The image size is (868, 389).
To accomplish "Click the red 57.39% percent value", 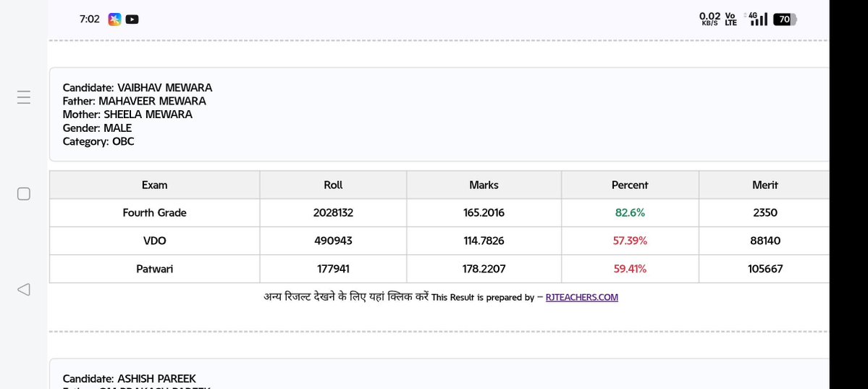I will pyautogui.click(x=630, y=241).
